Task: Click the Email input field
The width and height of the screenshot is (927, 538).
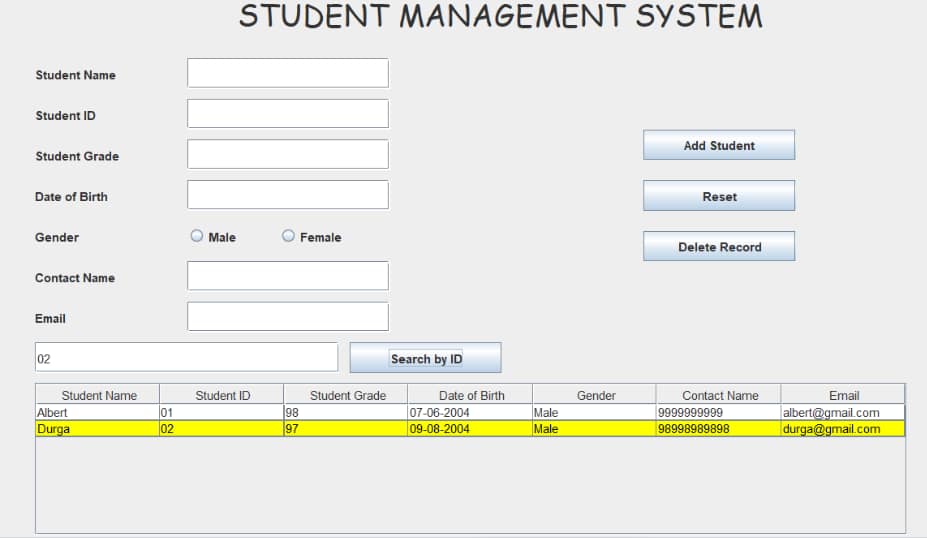Action: click(x=287, y=317)
